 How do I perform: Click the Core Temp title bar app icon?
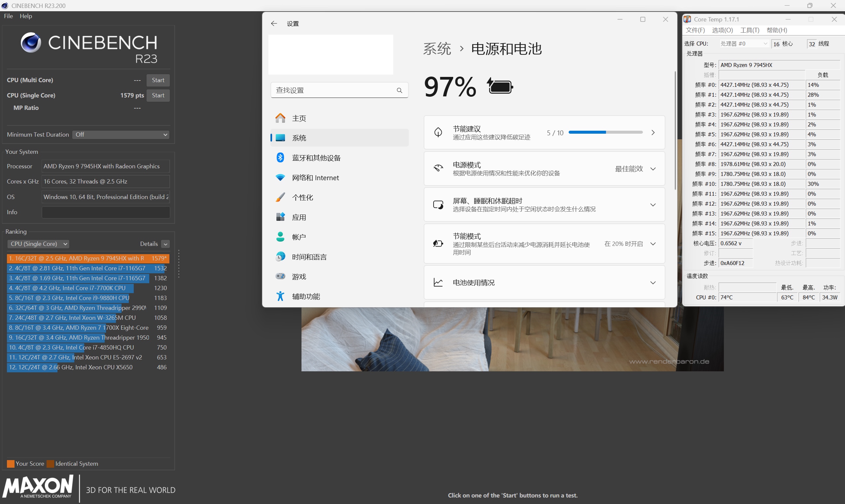point(687,19)
